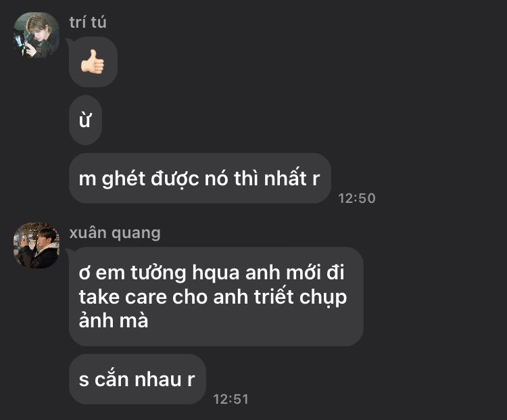Select the message 's cắn nhau r'
Screen dimensions: 507x420
(137, 379)
